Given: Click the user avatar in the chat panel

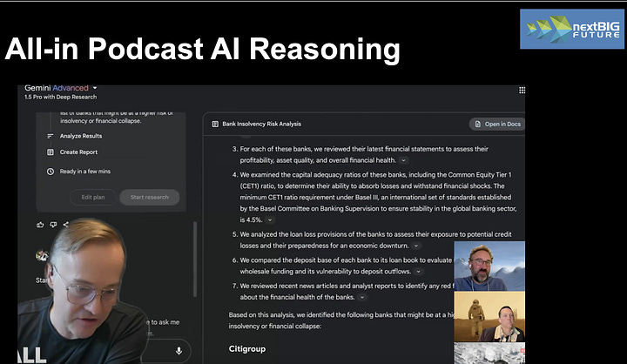Looking at the screenshot, I should click(42, 255).
